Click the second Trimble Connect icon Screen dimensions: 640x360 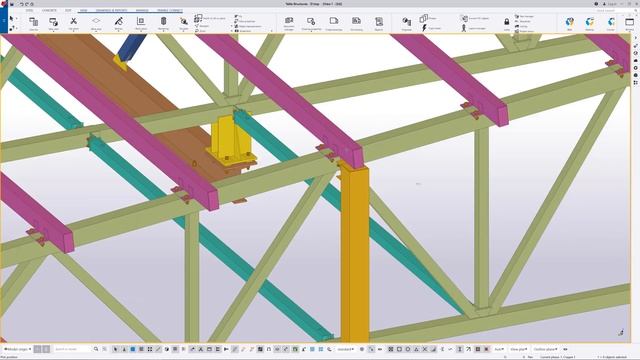(x=590, y=23)
